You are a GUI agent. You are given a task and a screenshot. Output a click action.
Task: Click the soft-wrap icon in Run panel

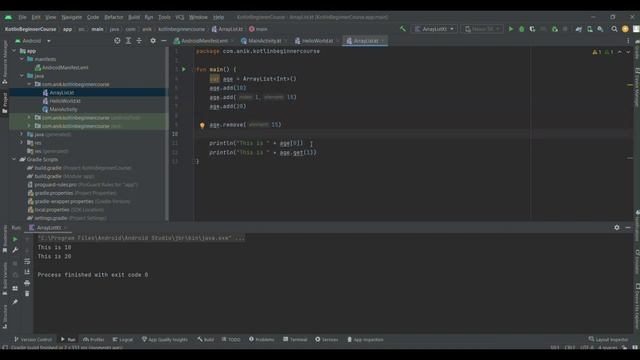(x=27, y=261)
